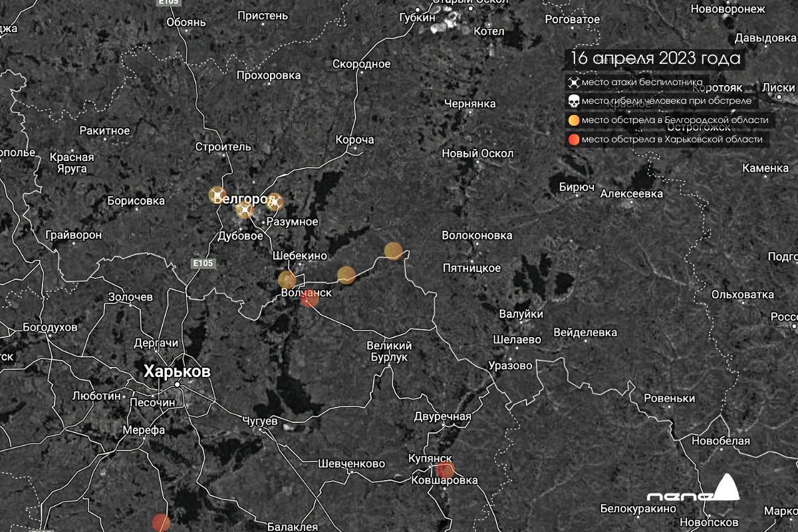Select the orange shelling marker between Волчанск and Волоконовка
This screenshot has width=798, height=532.
point(346,275)
